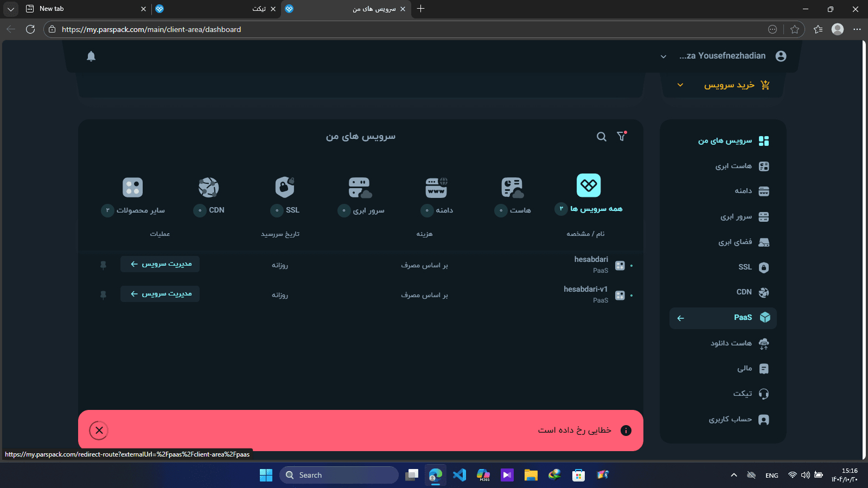
Task: Open the services search magnifier icon
Action: [x=601, y=137]
